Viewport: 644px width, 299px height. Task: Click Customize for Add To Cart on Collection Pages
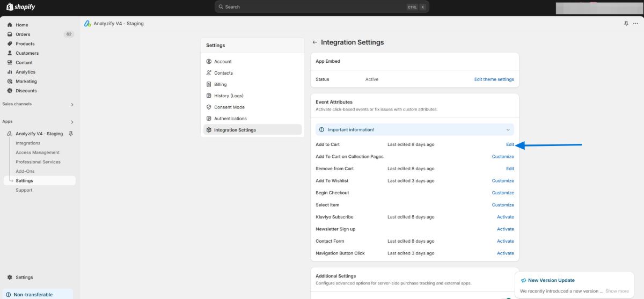tap(503, 157)
